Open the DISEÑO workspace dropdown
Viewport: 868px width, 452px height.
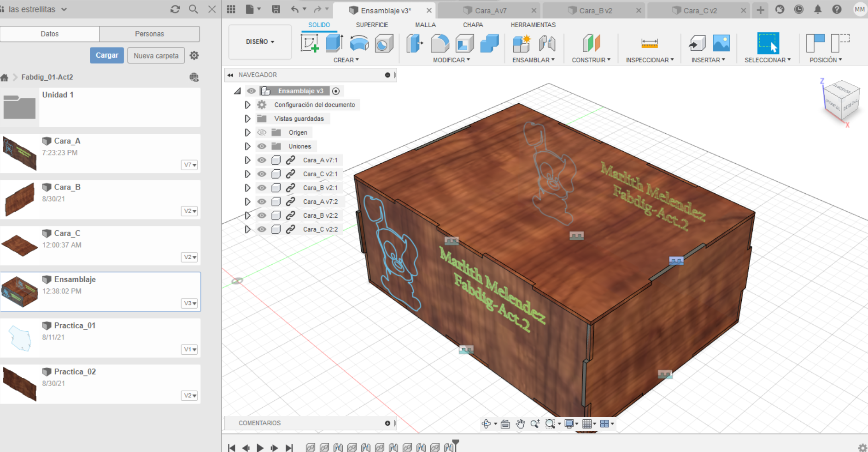coord(260,42)
